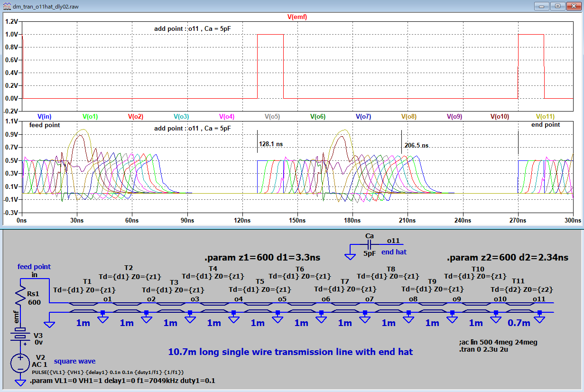This screenshot has width=584, height=392.
Task: Pick the V(o4) trace label
Action: pos(227,117)
